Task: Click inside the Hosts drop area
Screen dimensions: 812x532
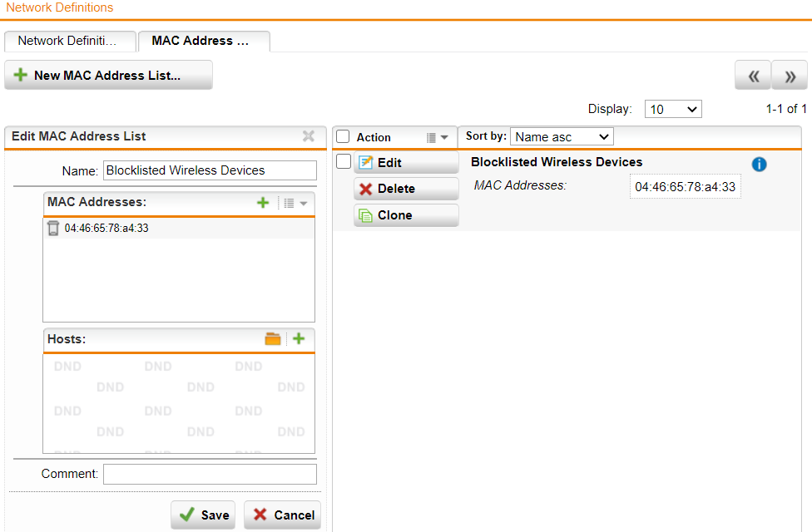Action: 179,403
